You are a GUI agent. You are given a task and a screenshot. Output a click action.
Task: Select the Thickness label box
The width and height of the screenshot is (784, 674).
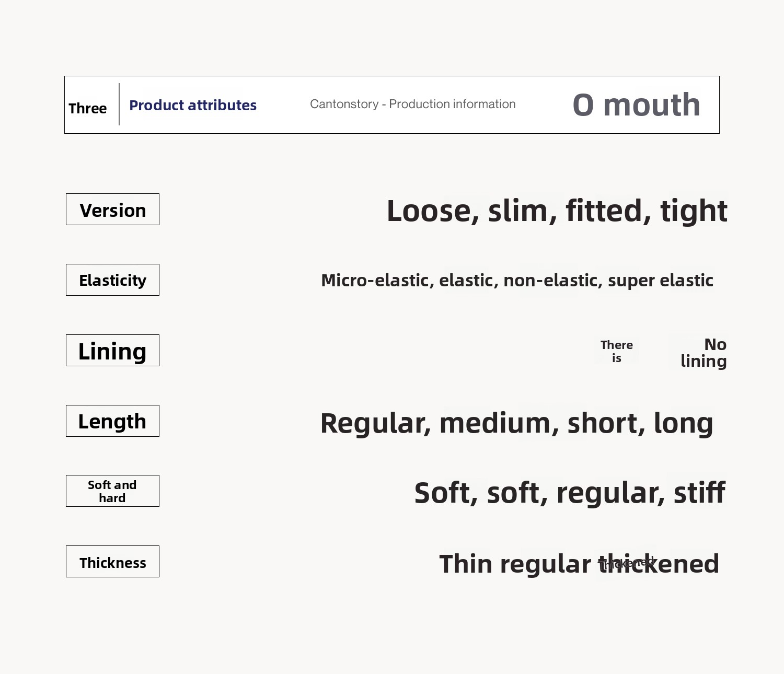pyautogui.click(x=112, y=562)
